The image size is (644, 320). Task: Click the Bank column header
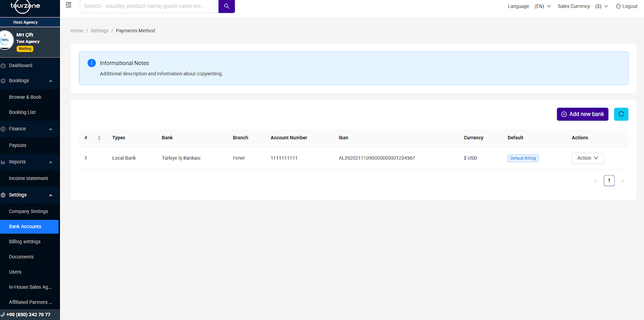[x=167, y=138]
